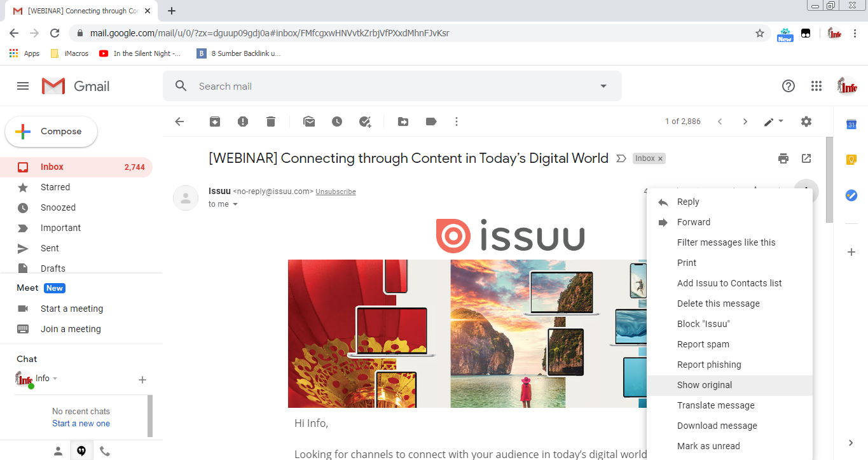868x460 pixels.
Task: Print all with printer icon
Action: 783,158
